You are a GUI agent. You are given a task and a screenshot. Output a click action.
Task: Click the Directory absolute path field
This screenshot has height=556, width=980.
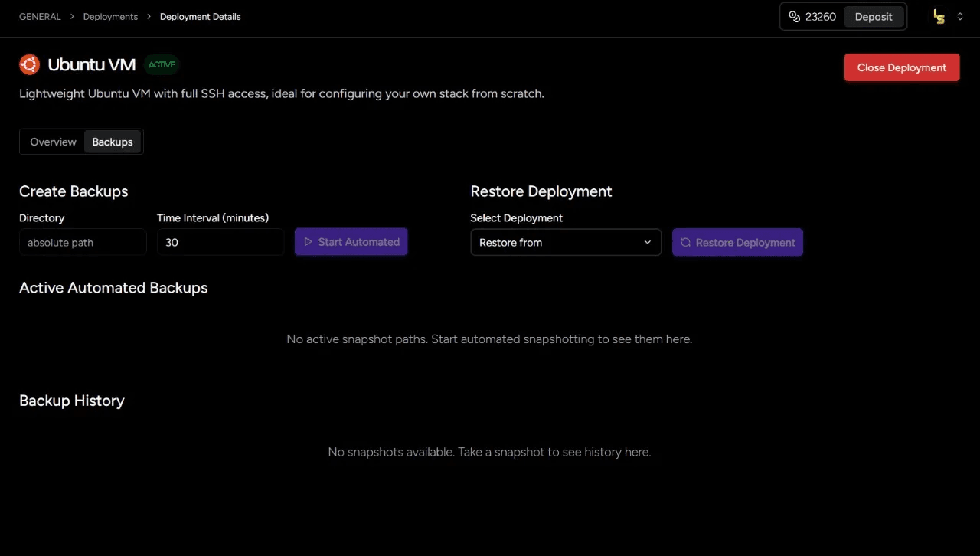click(x=83, y=242)
